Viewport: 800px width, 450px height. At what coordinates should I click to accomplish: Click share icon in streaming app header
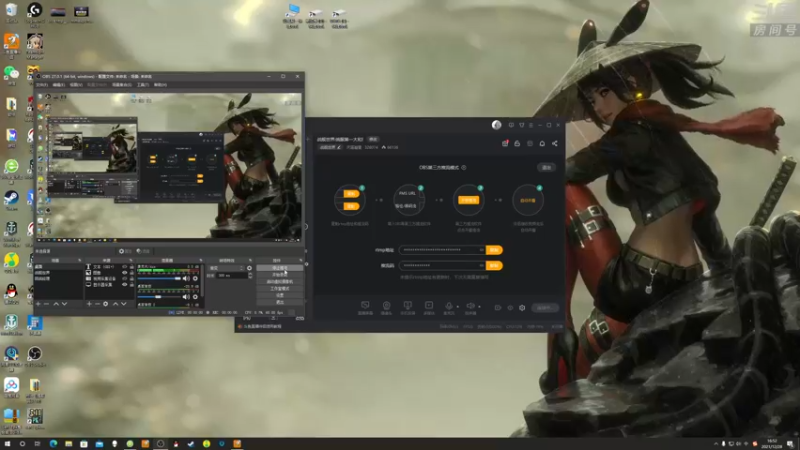555,143
